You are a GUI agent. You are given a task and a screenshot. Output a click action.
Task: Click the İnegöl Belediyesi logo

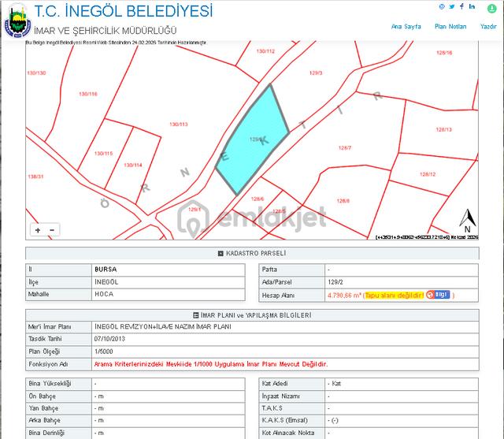point(17,21)
